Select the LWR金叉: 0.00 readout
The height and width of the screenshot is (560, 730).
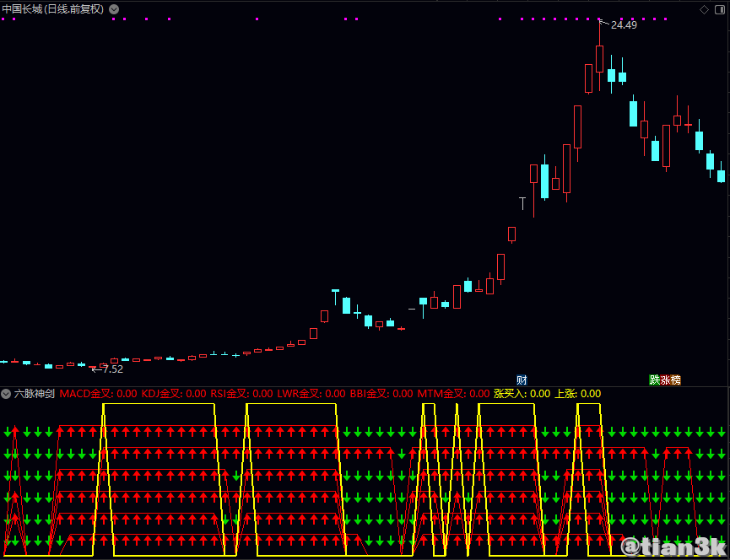(311, 394)
